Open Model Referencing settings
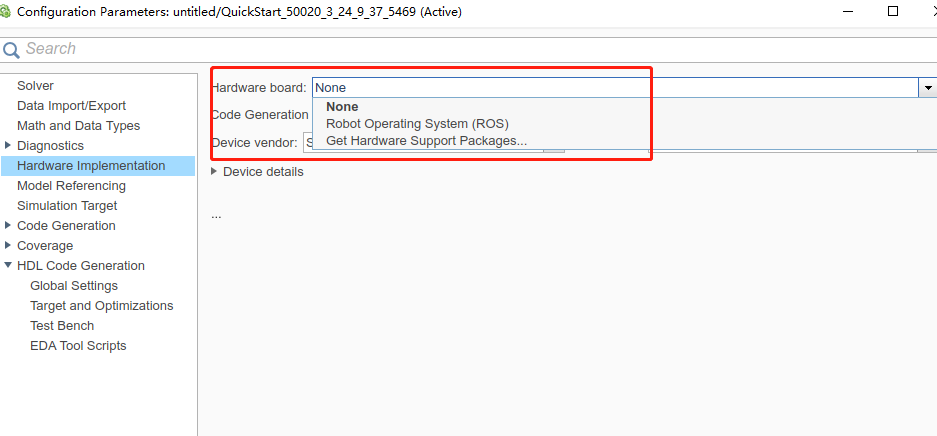The image size is (937, 436). [x=71, y=186]
